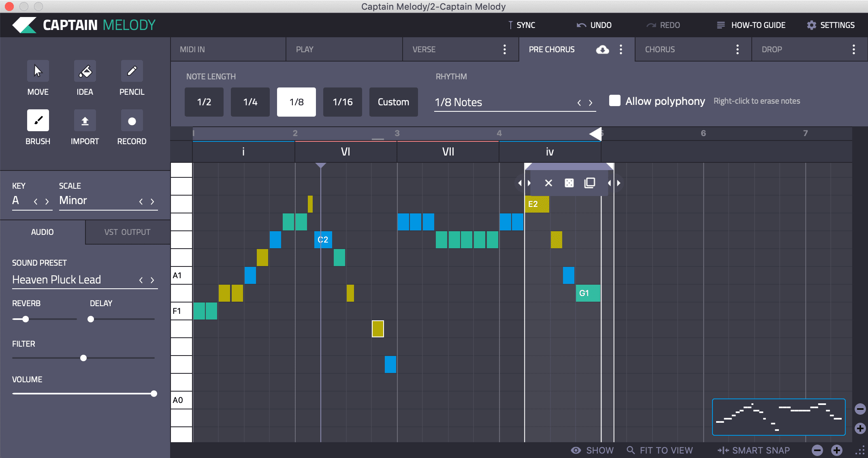The image size is (868, 458).
Task: Click the Record tool icon
Action: click(x=132, y=120)
